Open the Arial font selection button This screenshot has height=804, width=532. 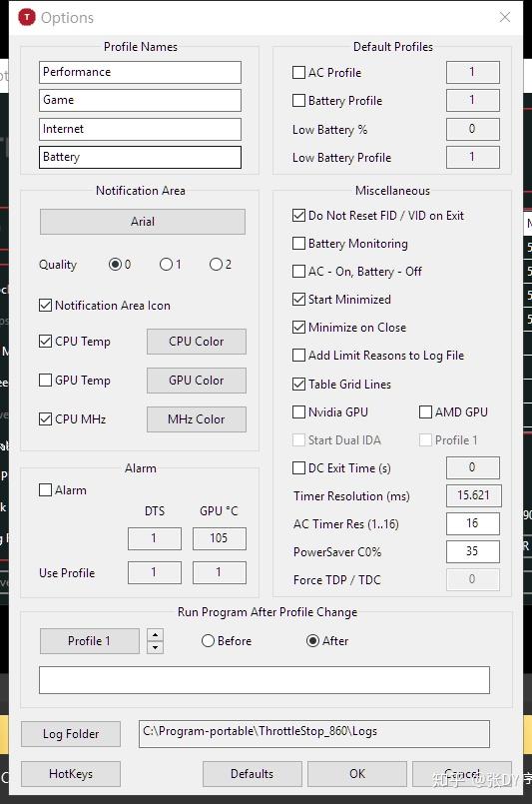pyautogui.click(x=143, y=222)
